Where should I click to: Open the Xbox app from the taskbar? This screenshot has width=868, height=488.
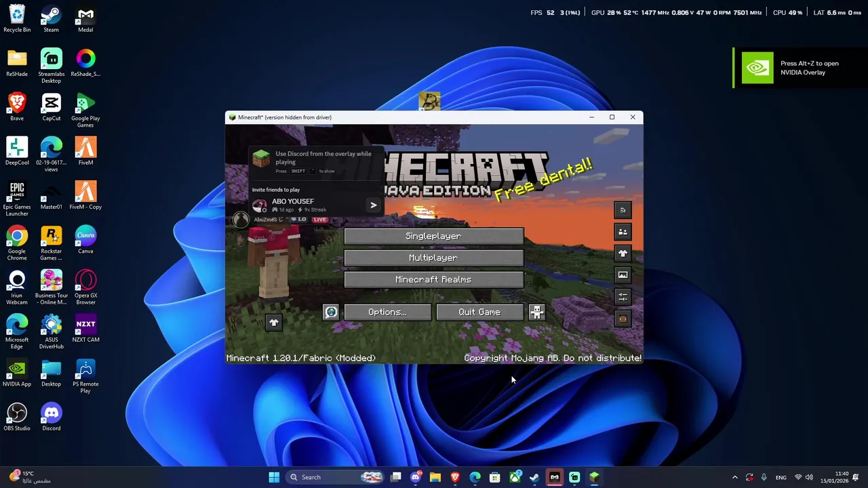point(515,477)
